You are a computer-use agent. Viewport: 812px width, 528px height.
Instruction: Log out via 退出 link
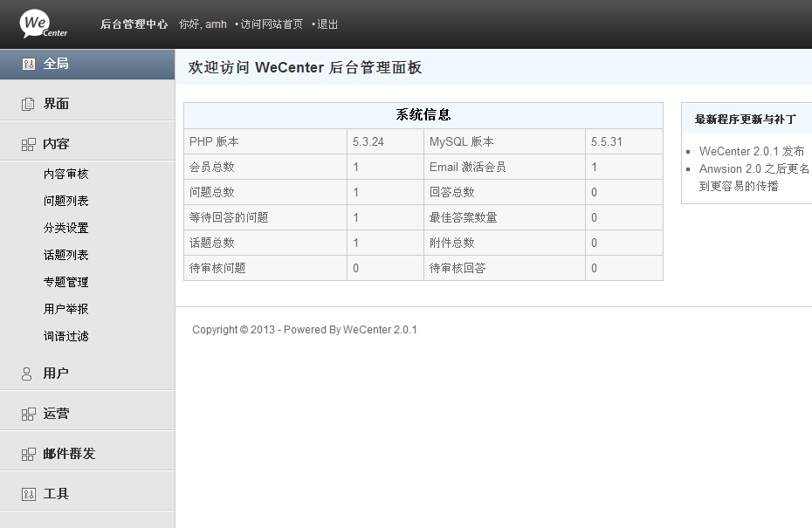[x=327, y=24]
